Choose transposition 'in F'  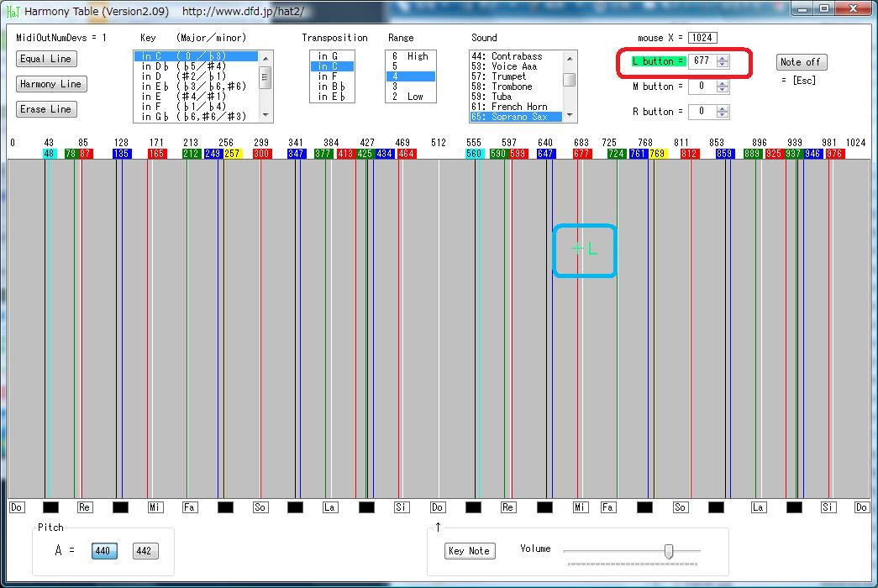pos(332,76)
